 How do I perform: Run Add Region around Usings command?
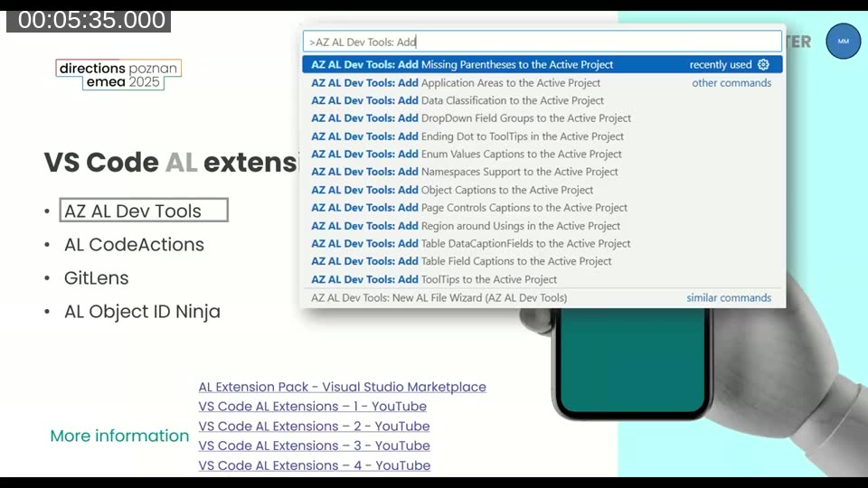pos(542,226)
